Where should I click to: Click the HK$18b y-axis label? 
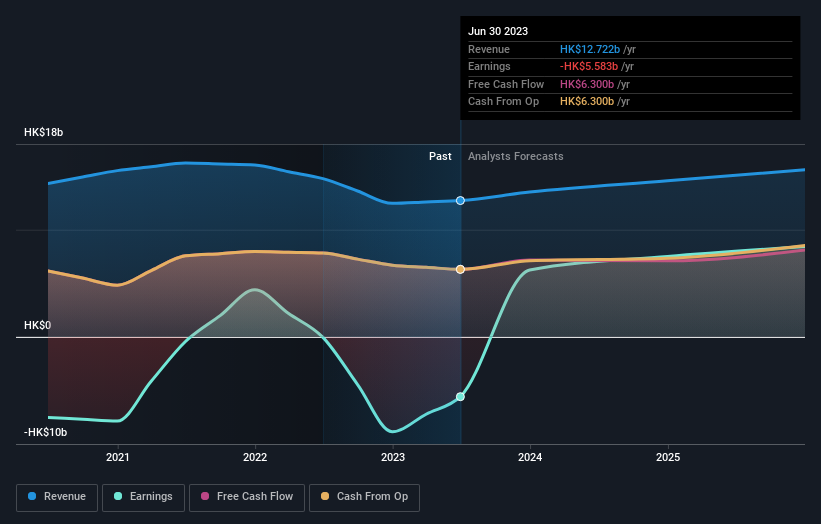click(43, 132)
